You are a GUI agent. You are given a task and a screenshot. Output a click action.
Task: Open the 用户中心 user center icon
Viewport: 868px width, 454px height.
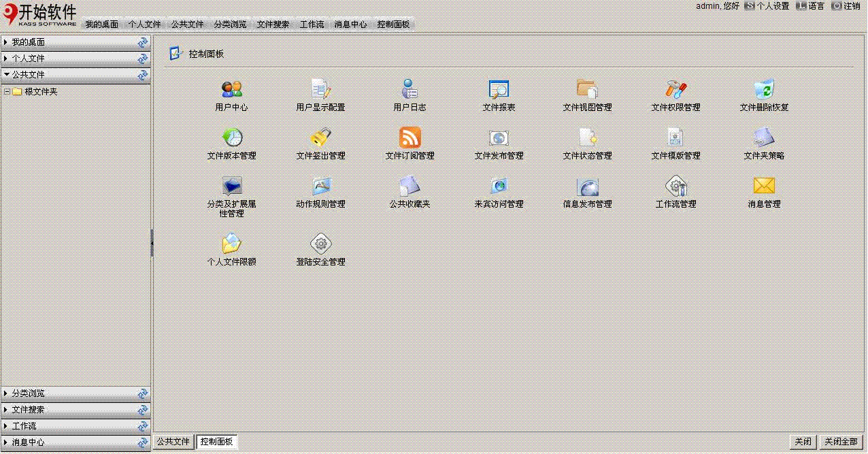pyautogui.click(x=231, y=89)
